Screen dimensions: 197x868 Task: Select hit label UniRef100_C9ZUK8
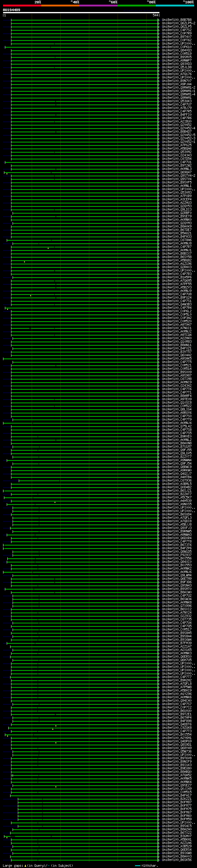point(177,728)
